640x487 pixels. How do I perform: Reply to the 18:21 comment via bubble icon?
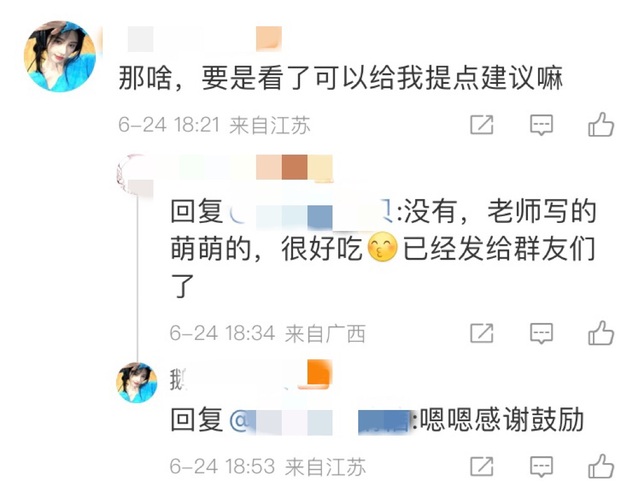(541, 125)
